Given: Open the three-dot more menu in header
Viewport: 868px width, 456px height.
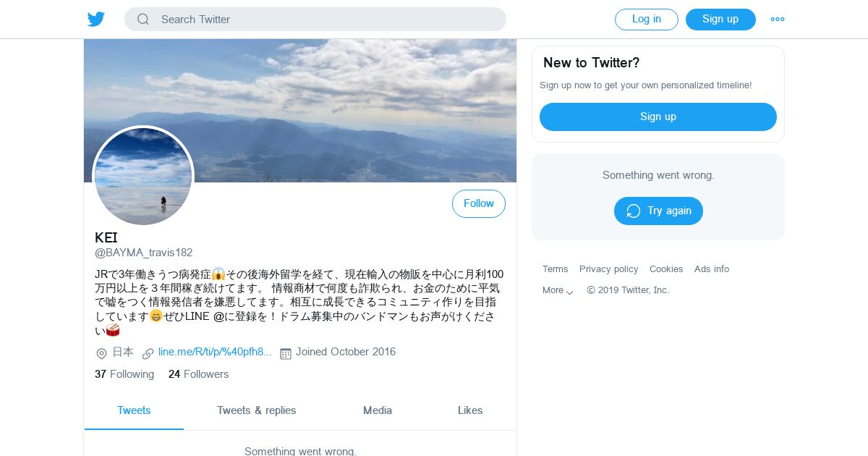Looking at the screenshot, I should click(x=778, y=20).
